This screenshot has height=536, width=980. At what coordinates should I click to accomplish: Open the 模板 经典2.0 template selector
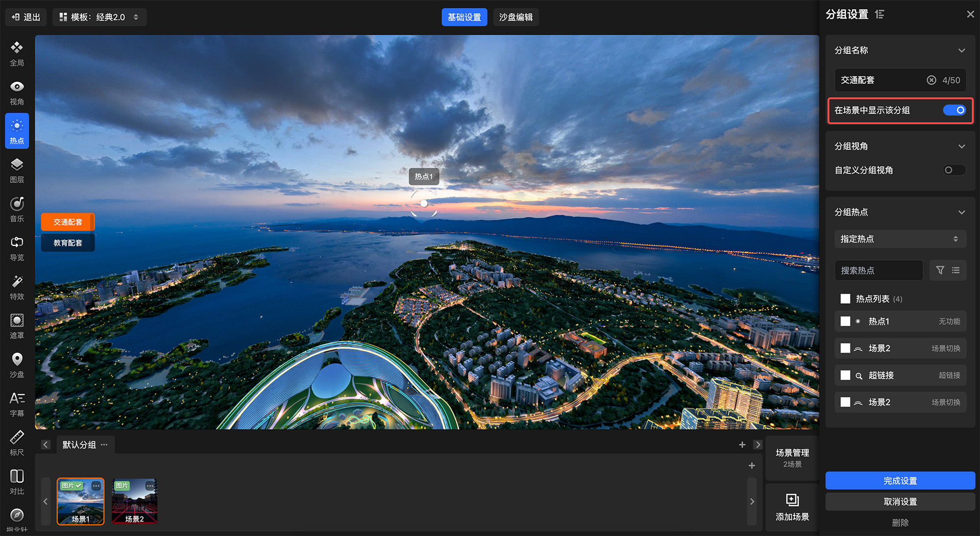click(x=99, y=17)
